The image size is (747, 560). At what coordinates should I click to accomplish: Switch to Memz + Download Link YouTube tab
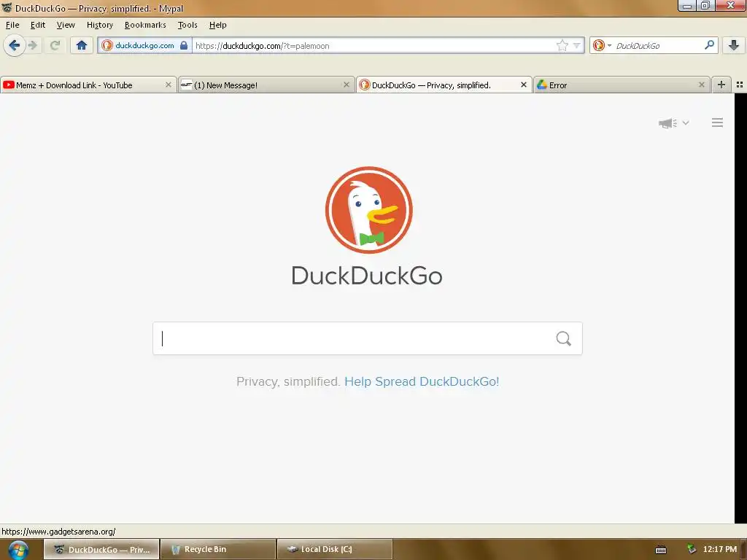[88, 85]
